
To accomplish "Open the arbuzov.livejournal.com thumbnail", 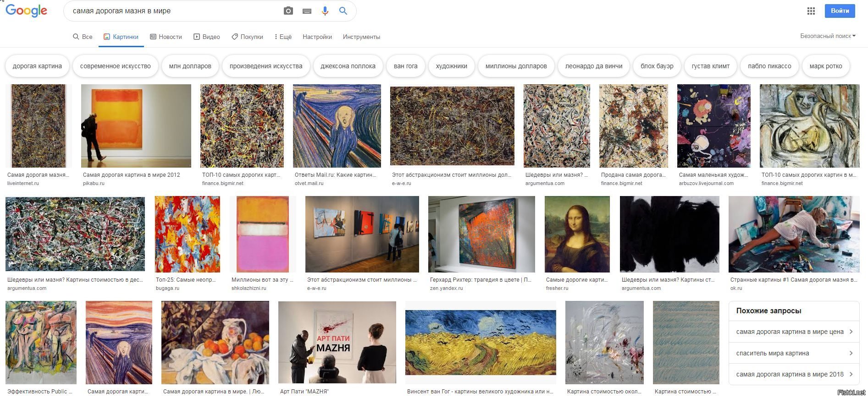I will pos(714,126).
